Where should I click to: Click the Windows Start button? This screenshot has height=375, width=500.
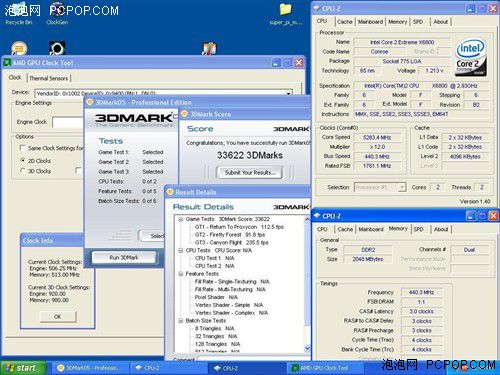(23, 368)
